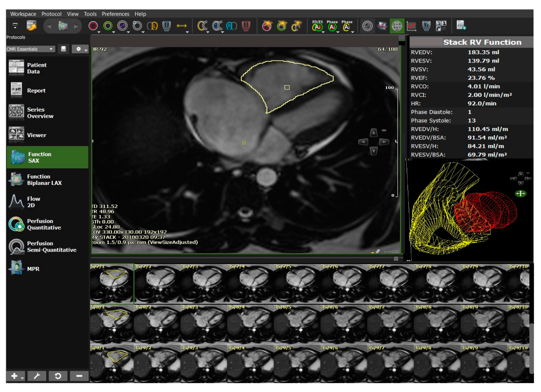The image size is (541, 392).
Task: Open the Preferences menu
Action: pos(115,14)
